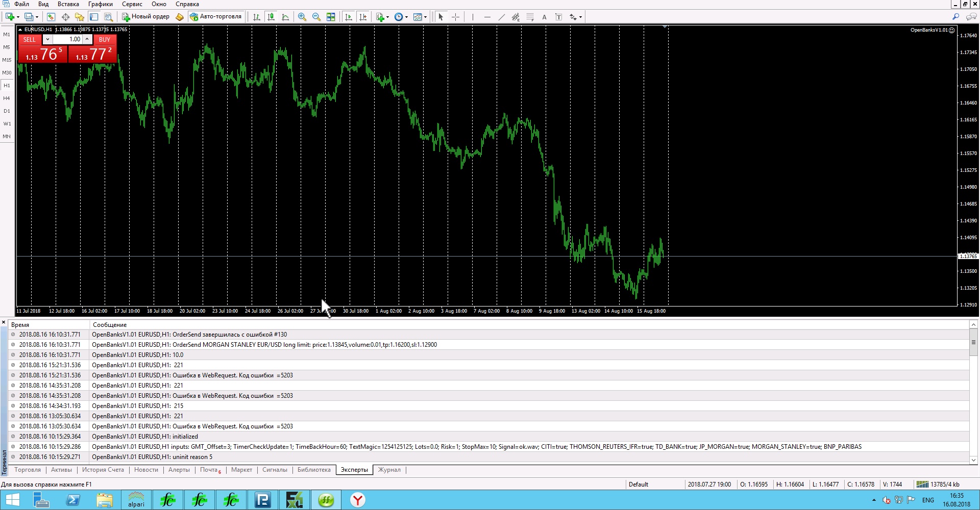Zoom in on the chart

(x=302, y=17)
